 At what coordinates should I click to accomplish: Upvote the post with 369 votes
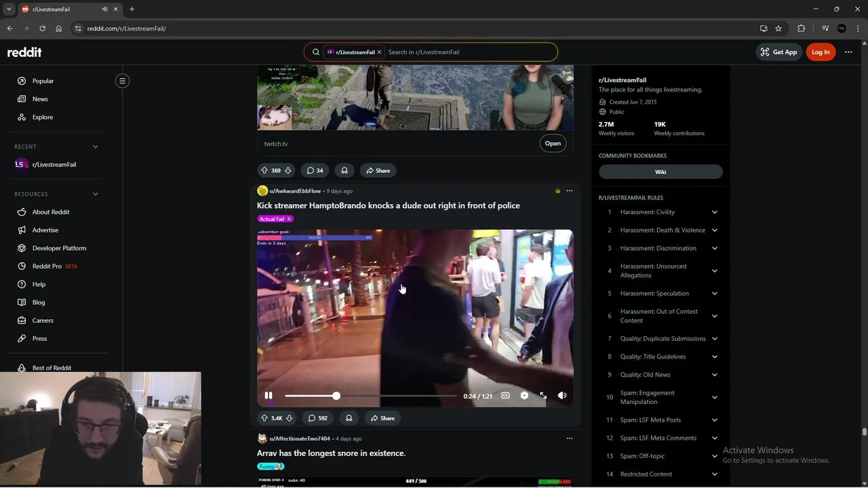point(264,171)
